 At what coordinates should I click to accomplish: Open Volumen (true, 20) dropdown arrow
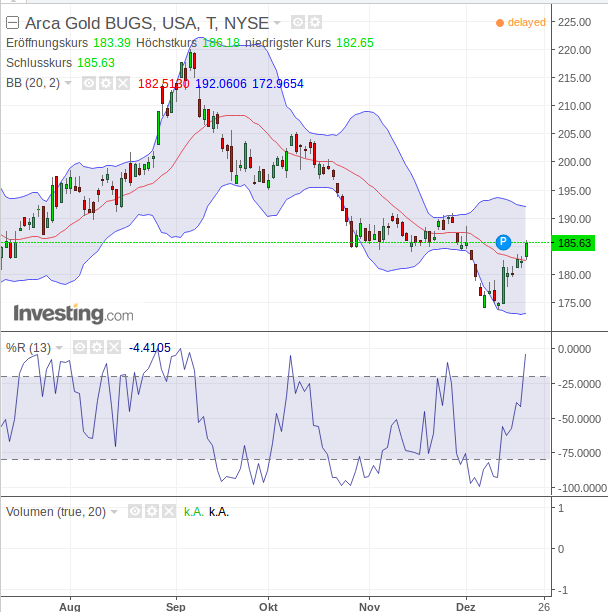[114, 512]
